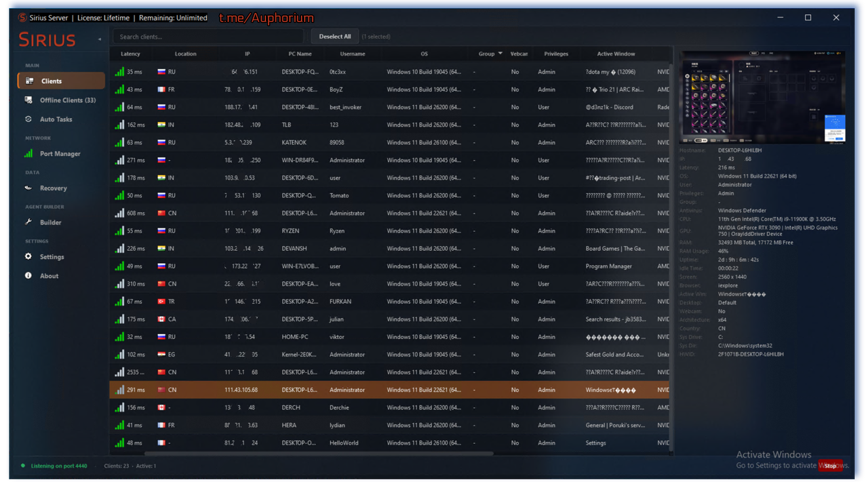Sort clients by the Username column header

[x=353, y=54]
